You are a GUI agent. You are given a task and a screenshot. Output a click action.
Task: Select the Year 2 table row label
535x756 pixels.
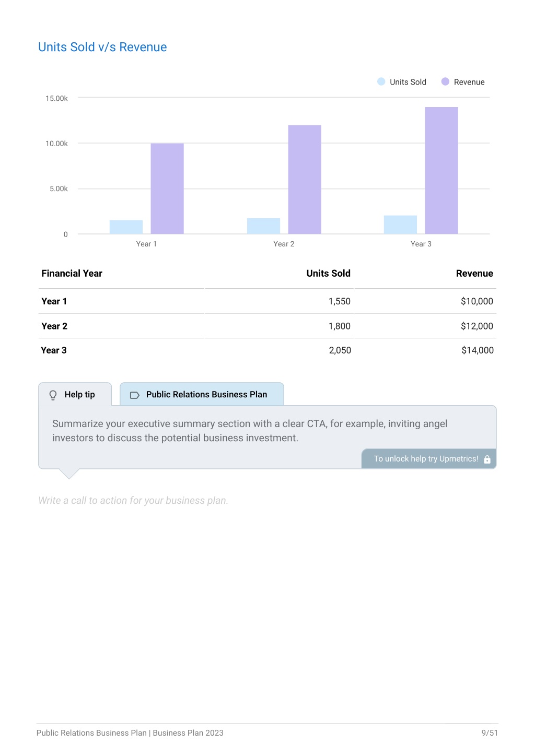pyautogui.click(x=54, y=326)
